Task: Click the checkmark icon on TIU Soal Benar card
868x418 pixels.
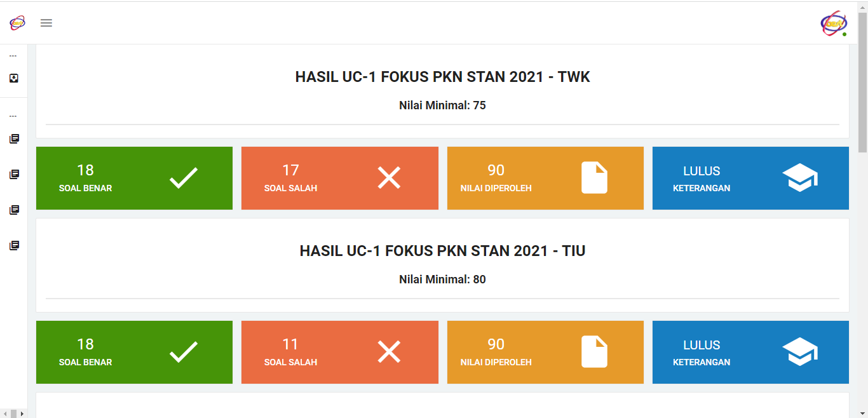Action: (x=184, y=352)
